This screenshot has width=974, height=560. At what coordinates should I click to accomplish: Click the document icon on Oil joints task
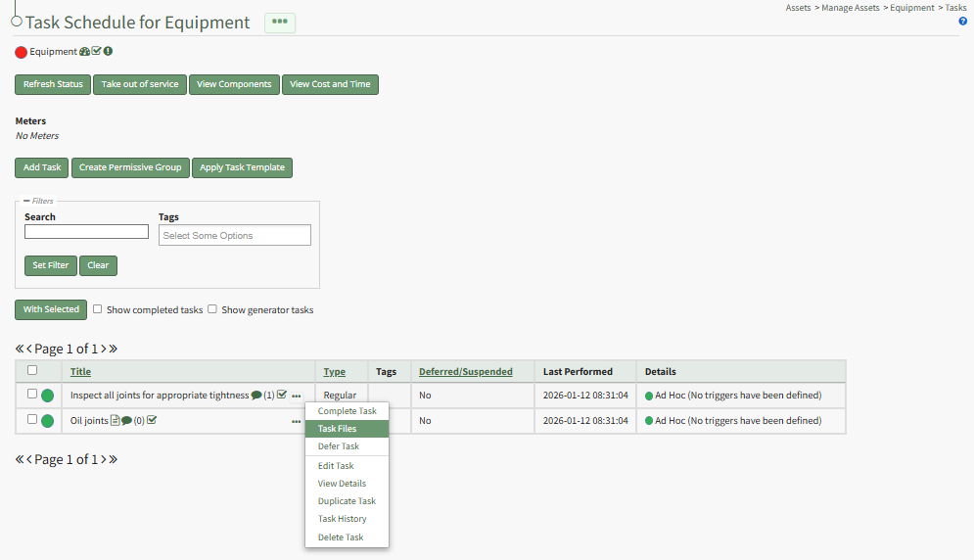click(116, 421)
